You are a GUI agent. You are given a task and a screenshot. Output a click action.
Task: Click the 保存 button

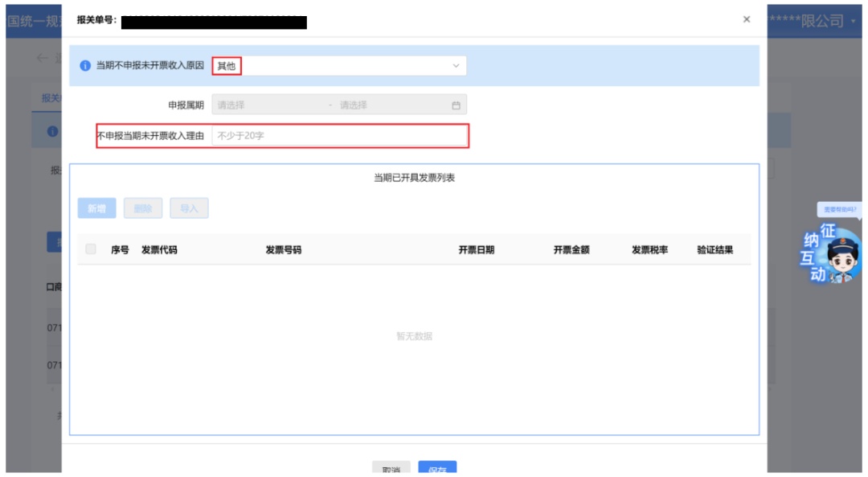(437, 467)
